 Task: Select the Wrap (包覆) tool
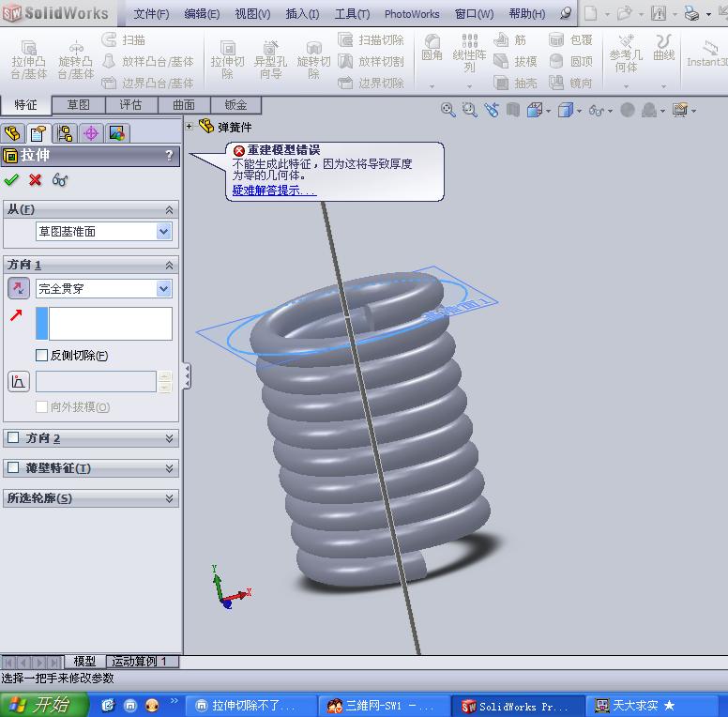(570, 40)
